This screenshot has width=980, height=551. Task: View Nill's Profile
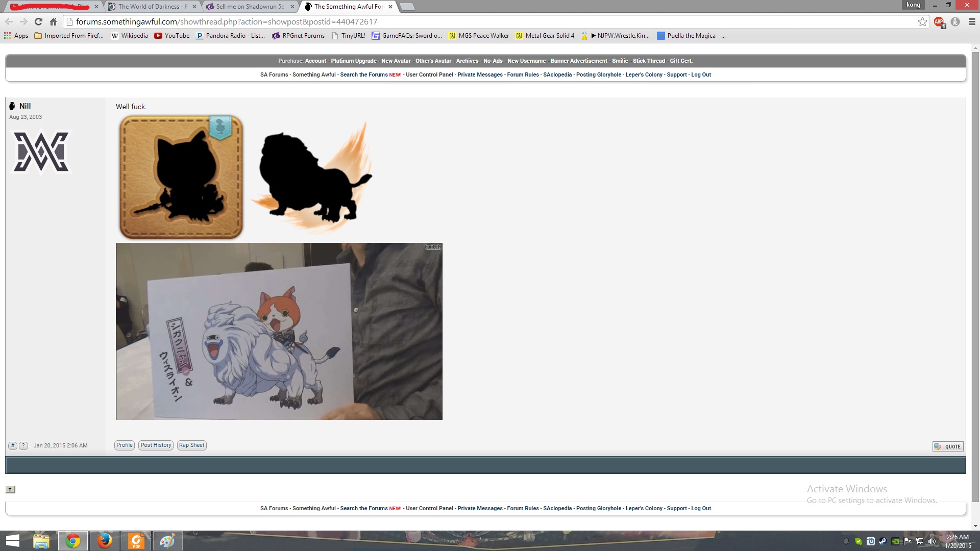coord(125,445)
